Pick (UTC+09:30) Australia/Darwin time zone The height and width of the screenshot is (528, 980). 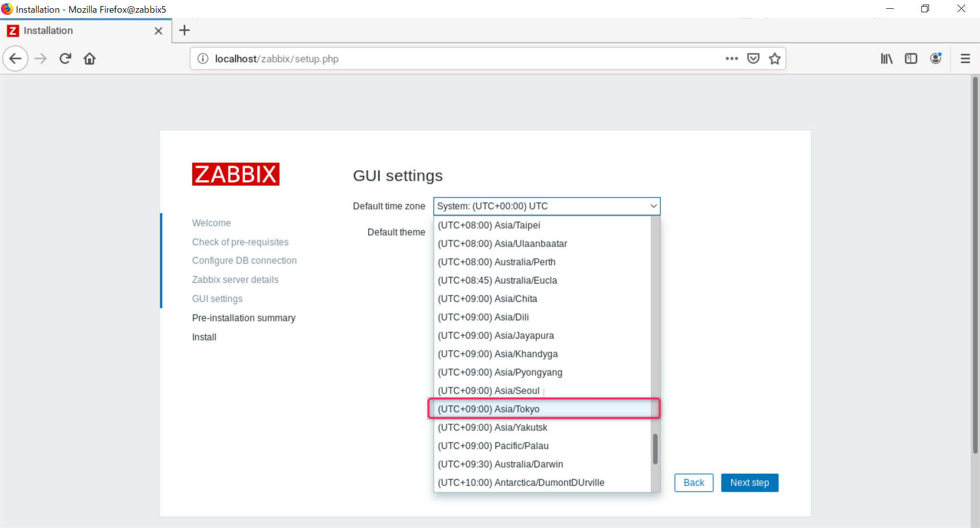543,464
